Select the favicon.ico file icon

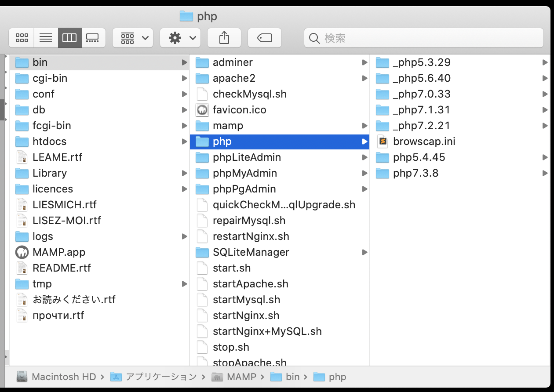(x=202, y=110)
